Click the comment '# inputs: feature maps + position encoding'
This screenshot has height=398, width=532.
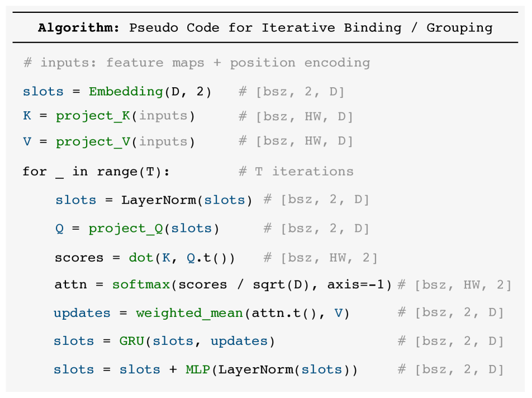(196, 62)
